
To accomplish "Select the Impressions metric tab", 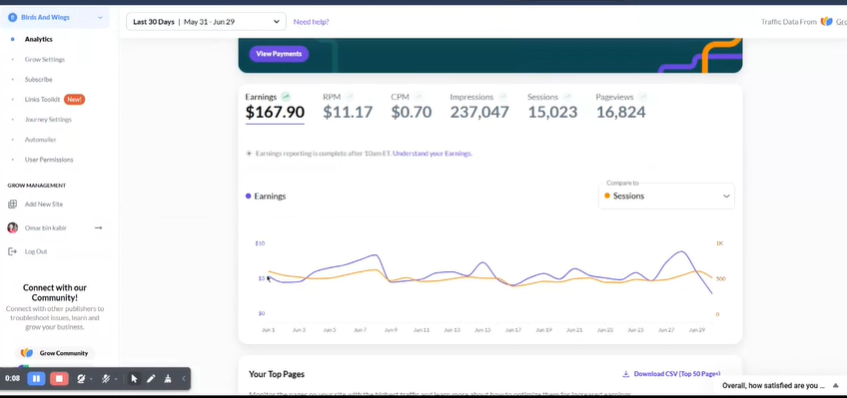I will (x=480, y=106).
